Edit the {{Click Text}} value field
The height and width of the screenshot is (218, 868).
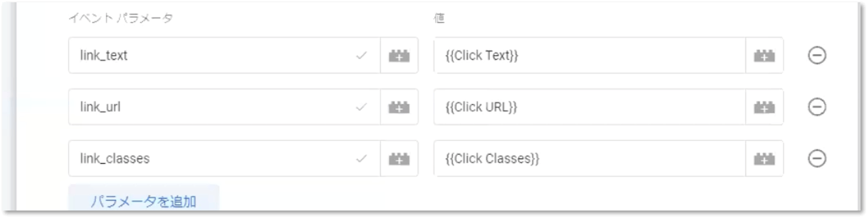pyautogui.click(x=590, y=56)
